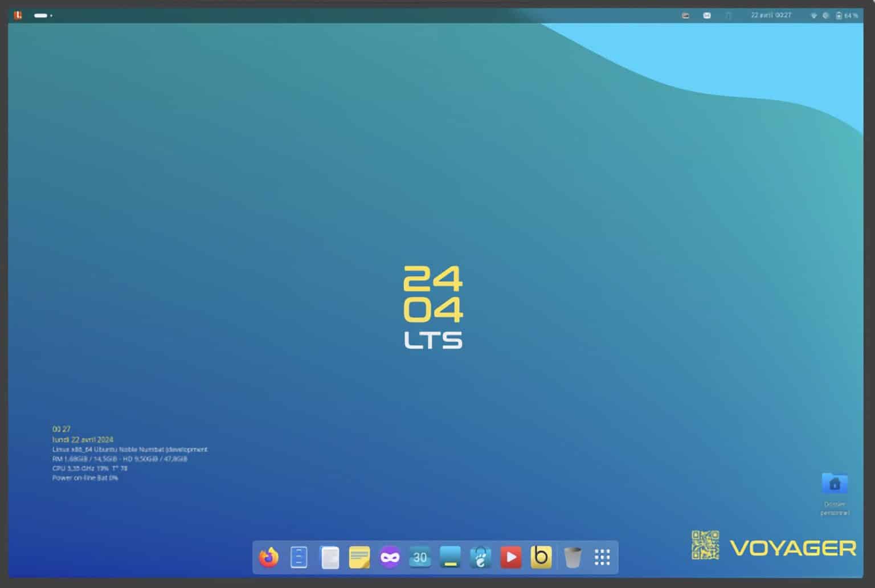Open the Trash from the dock
Viewport: 875px width, 588px height.
572,558
